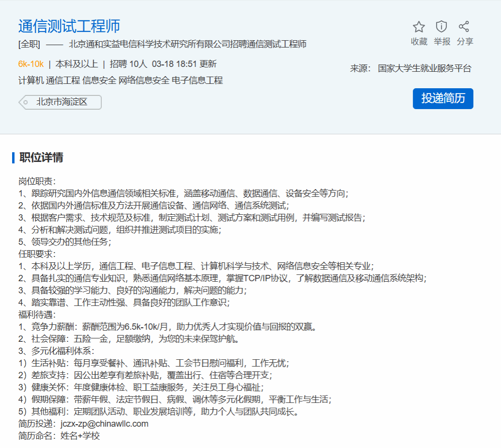The image size is (501, 448).
Task: Click the 举报 text label
Action: (x=441, y=42)
